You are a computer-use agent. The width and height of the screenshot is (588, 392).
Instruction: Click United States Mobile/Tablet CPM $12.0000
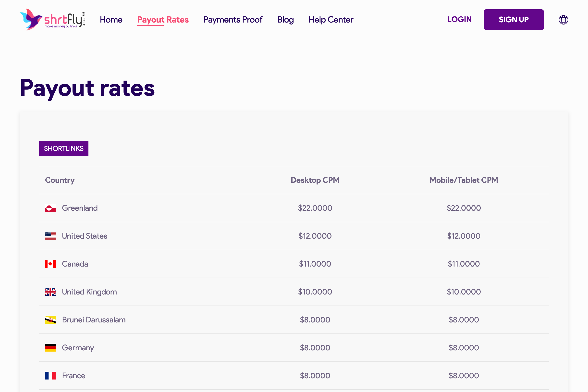(x=464, y=236)
